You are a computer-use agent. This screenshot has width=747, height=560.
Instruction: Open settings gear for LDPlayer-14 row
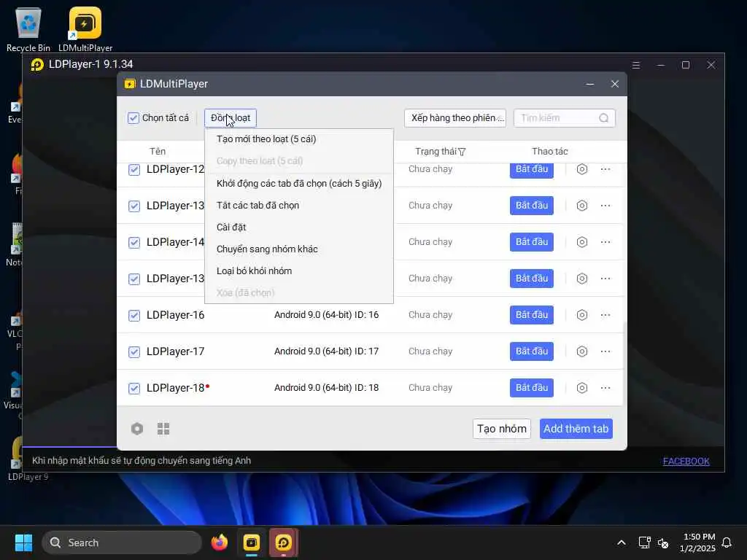pos(581,242)
